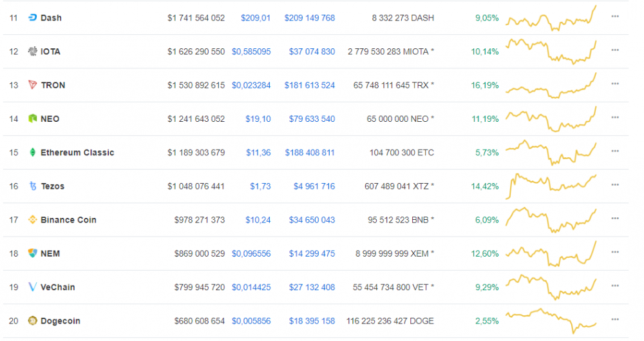Click Ethereum Classic volume $188 408 811
The width and height of the screenshot is (644, 341).
[x=310, y=153]
